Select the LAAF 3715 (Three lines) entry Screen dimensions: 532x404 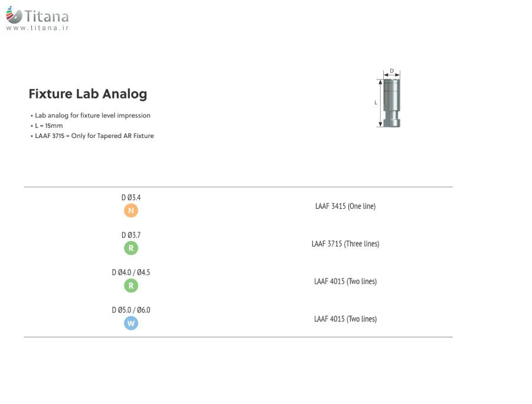[x=345, y=244]
